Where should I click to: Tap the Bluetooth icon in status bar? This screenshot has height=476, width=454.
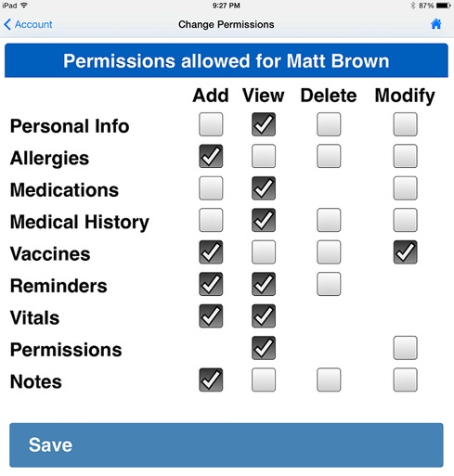(412, 6)
